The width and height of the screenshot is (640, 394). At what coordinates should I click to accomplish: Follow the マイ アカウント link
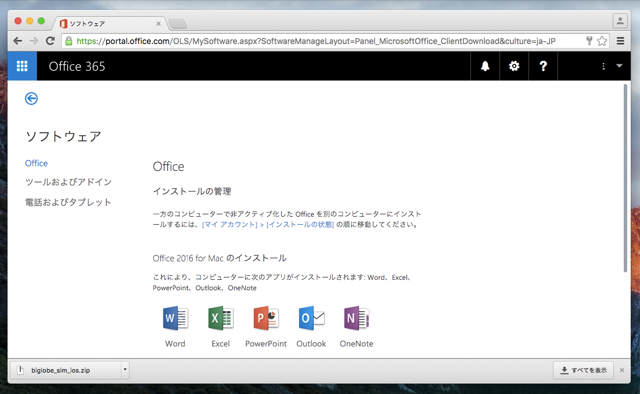coord(230,225)
